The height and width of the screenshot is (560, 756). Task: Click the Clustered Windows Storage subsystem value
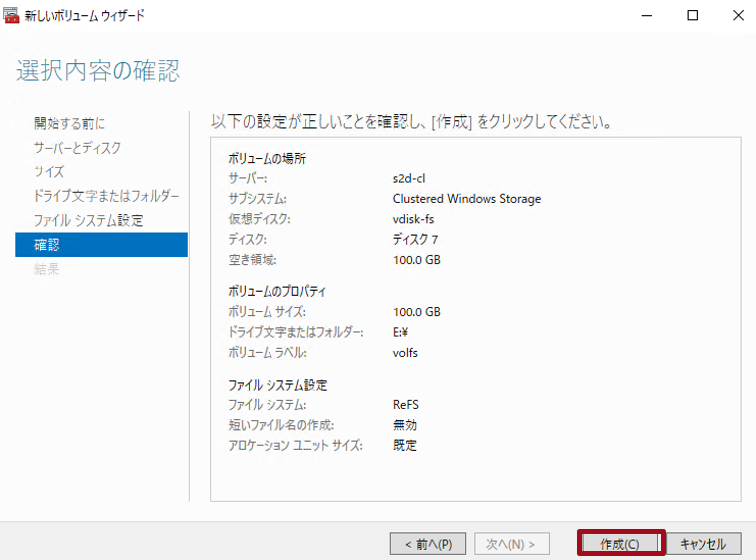(467, 199)
